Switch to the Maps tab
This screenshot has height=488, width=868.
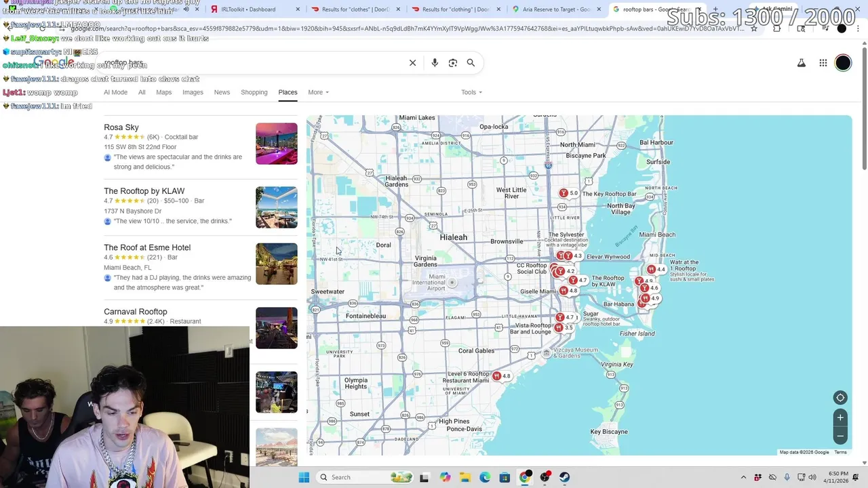163,92
